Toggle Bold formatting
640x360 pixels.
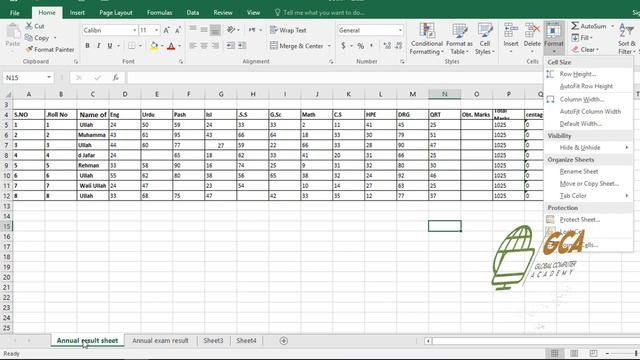coord(87,46)
